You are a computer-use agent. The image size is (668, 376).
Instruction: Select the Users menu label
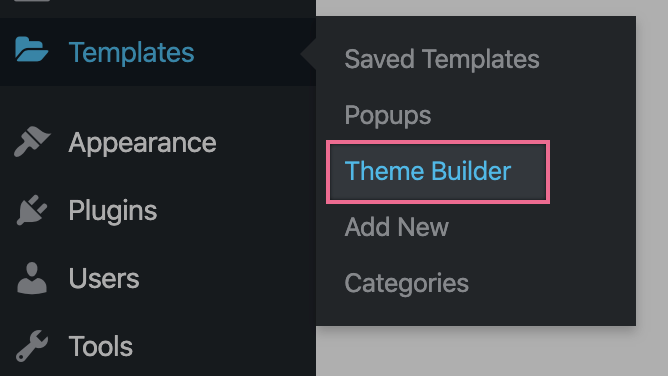point(104,278)
